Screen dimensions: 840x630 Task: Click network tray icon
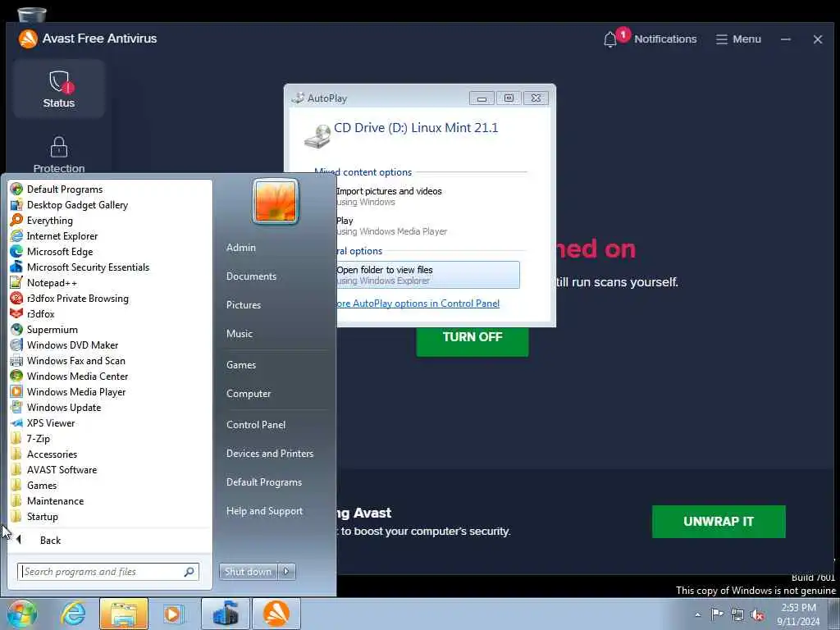[737, 615]
